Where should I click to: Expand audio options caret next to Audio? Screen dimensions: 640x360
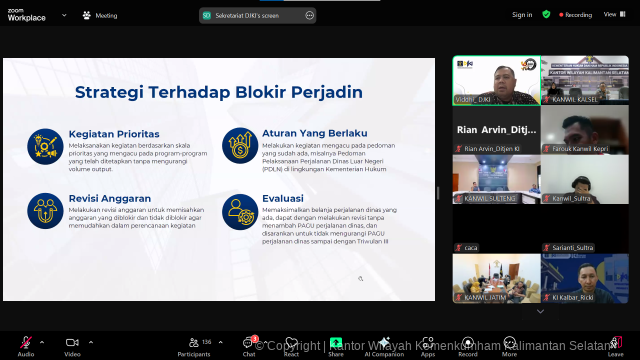point(42,342)
